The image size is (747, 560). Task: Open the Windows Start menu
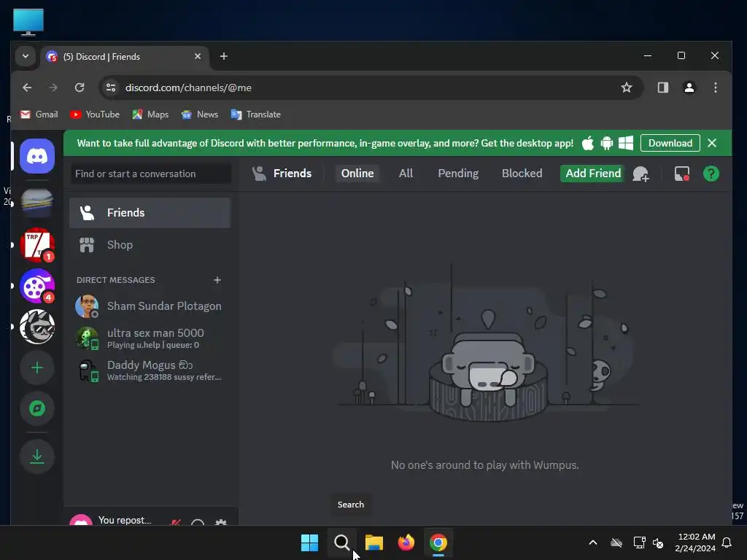click(309, 542)
